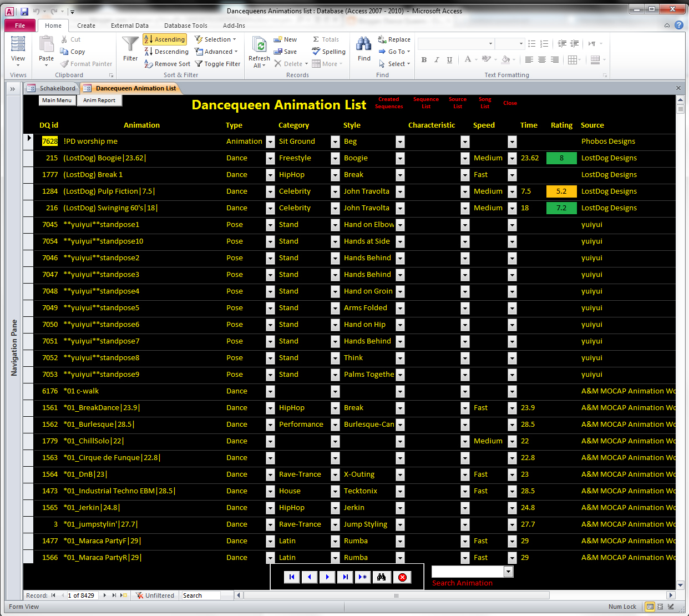
Task: Switch to Database Tools ribbon tab
Action: 186,26
